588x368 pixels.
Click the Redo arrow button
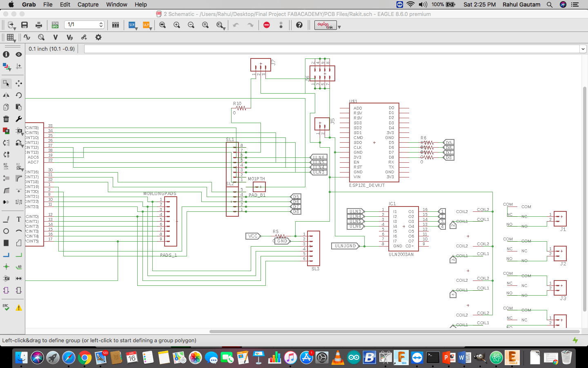(x=250, y=25)
